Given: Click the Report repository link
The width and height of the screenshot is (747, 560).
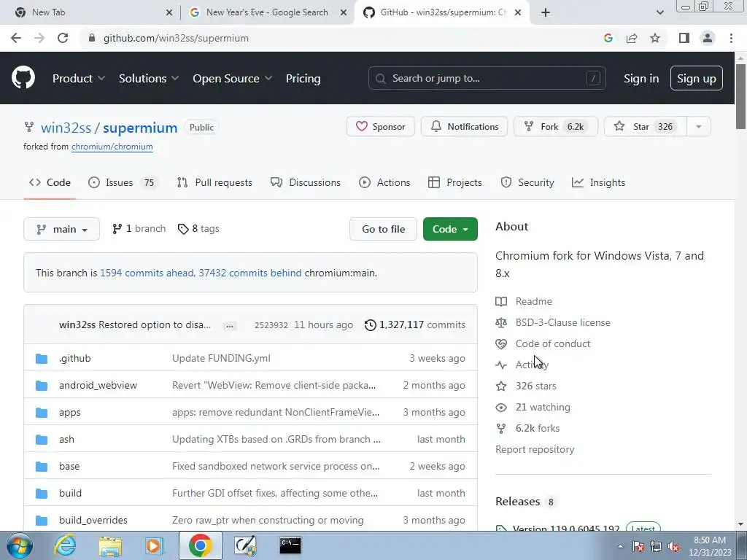Looking at the screenshot, I should [x=535, y=449].
